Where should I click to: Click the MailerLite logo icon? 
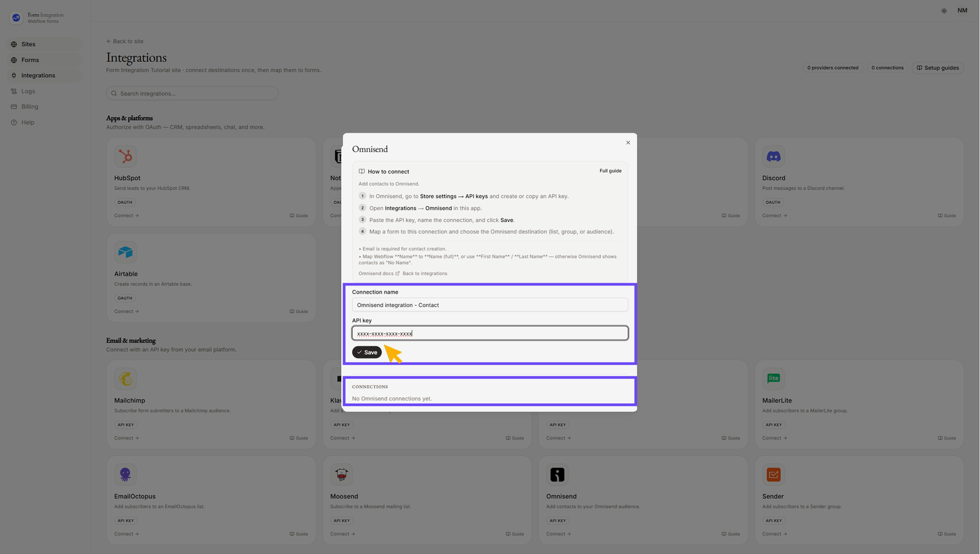pos(774,379)
